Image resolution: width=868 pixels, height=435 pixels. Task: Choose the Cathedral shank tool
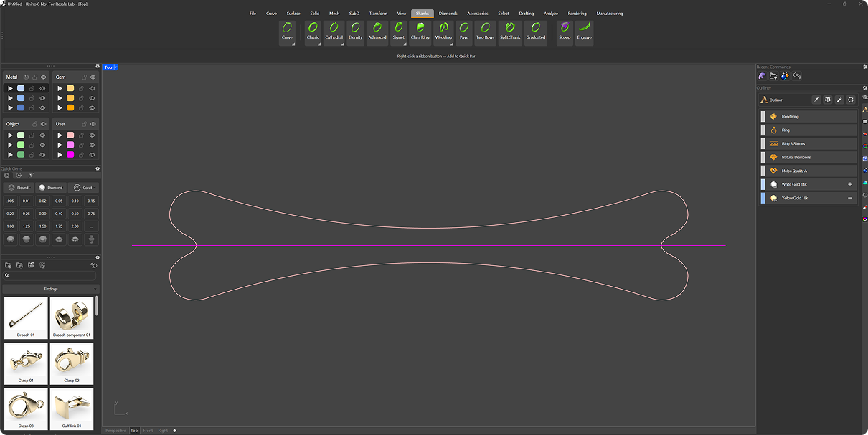click(334, 33)
